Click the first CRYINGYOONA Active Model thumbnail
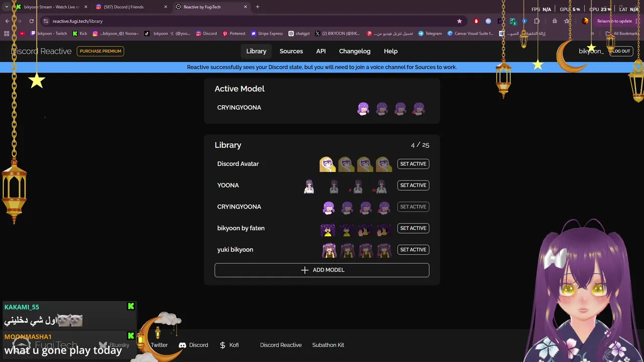Viewport: 644px width, 362px height. click(x=363, y=108)
